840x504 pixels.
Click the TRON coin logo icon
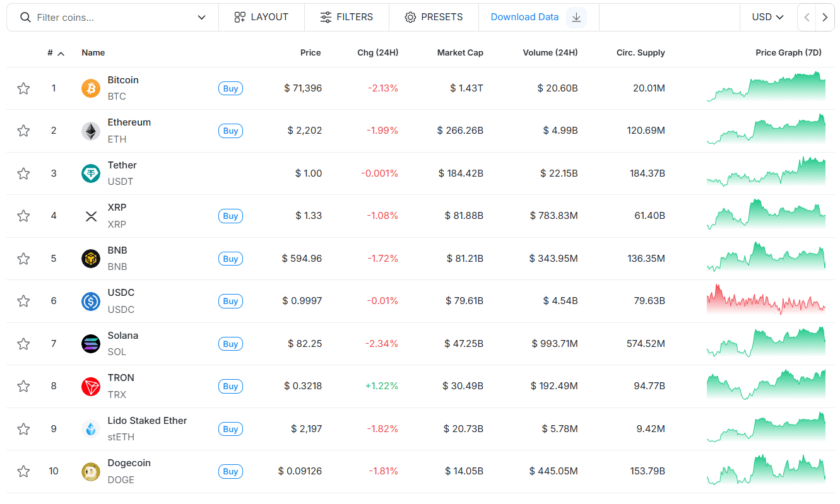click(91, 386)
